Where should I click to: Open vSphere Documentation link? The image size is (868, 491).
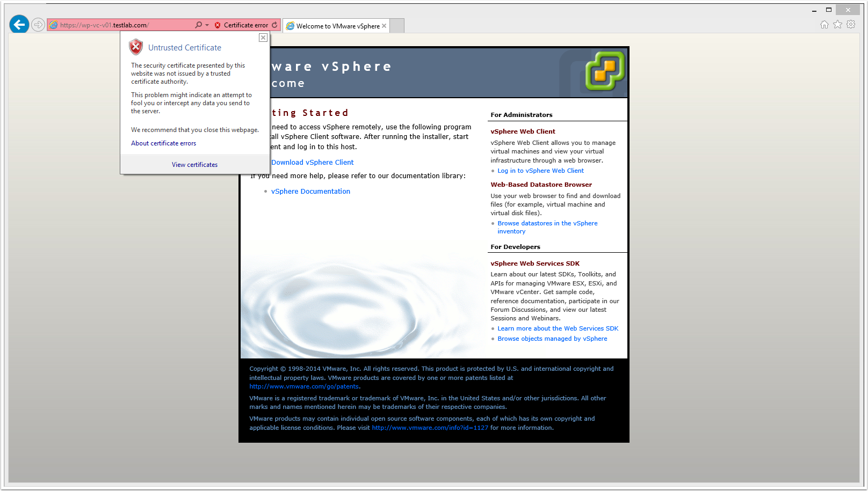pos(310,192)
